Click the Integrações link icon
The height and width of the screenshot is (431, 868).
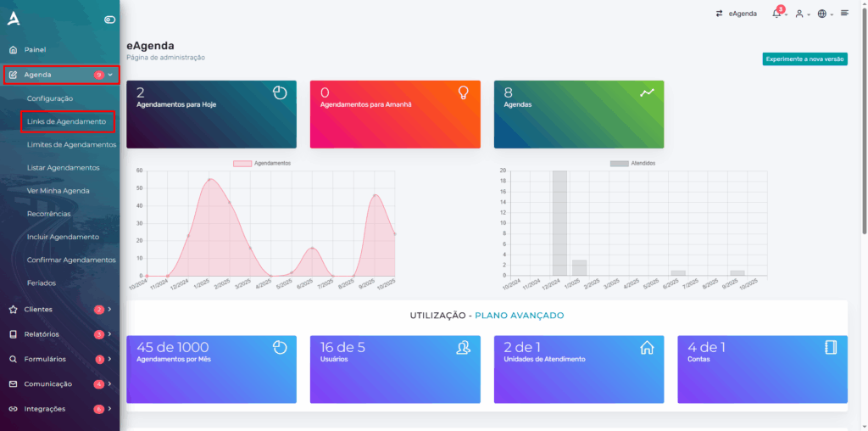tap(13, 409)
